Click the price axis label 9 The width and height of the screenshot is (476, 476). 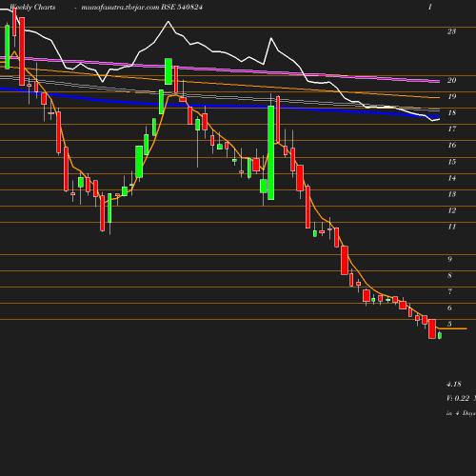click(x=449, y=259)
